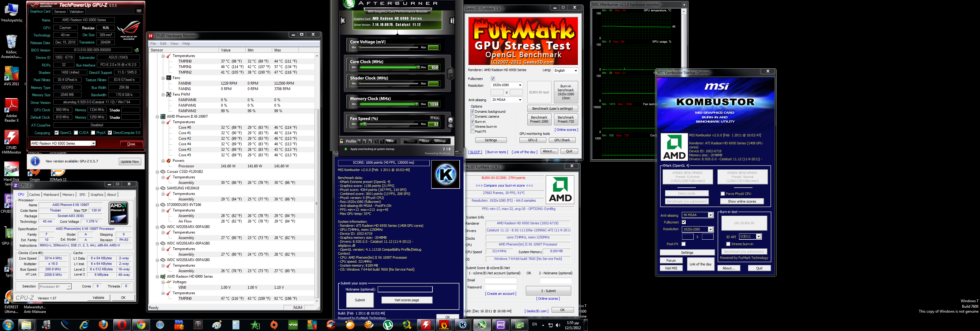The width and height of the screenshot is (980, 331).
Task: Click FurMark Online scores link
Action: point(566,130)
